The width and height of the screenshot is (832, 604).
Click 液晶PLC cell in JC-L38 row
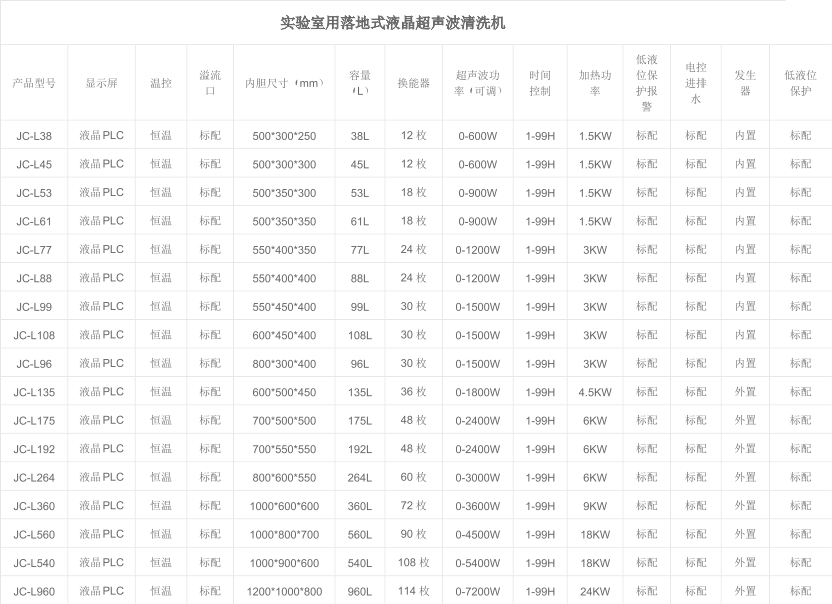click(x=101, y=135)
